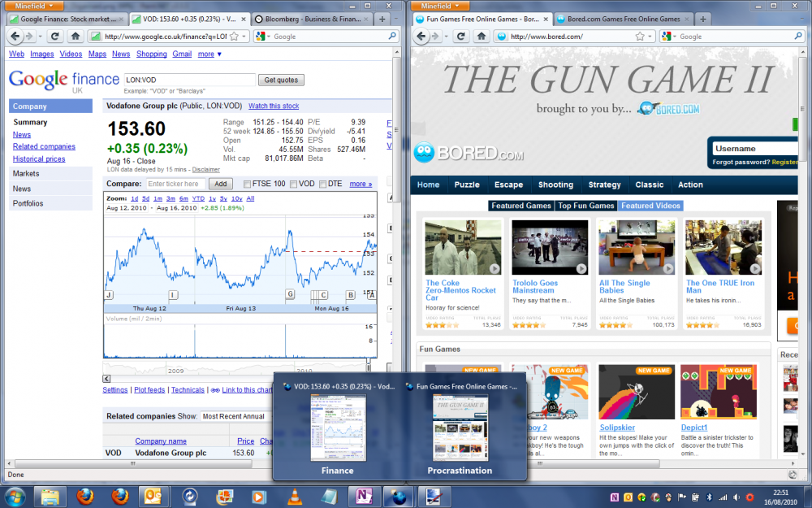Image resolution: width=812 pixels, height=508 pixels.
Task: Toggle VOD comparison checkbox
Action: pos(294,184)
